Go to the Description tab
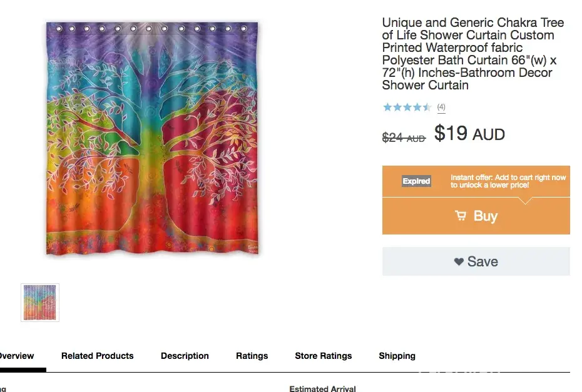This screenshot has width=582, height=392. click(x=185, y=356)
